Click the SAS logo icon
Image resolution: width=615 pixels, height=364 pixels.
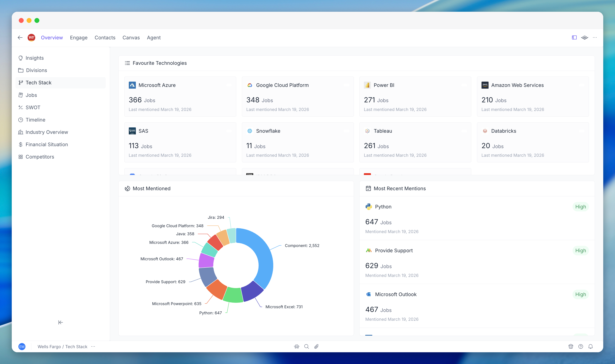pos(132,131)
